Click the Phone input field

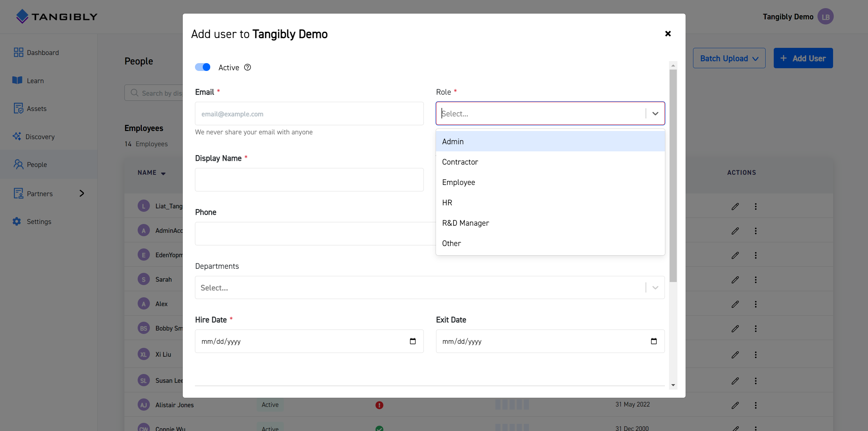coord(315,233)
